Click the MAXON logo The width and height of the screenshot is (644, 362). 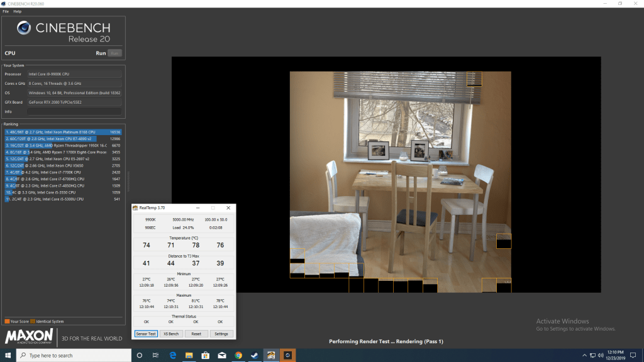pos(29,336)
